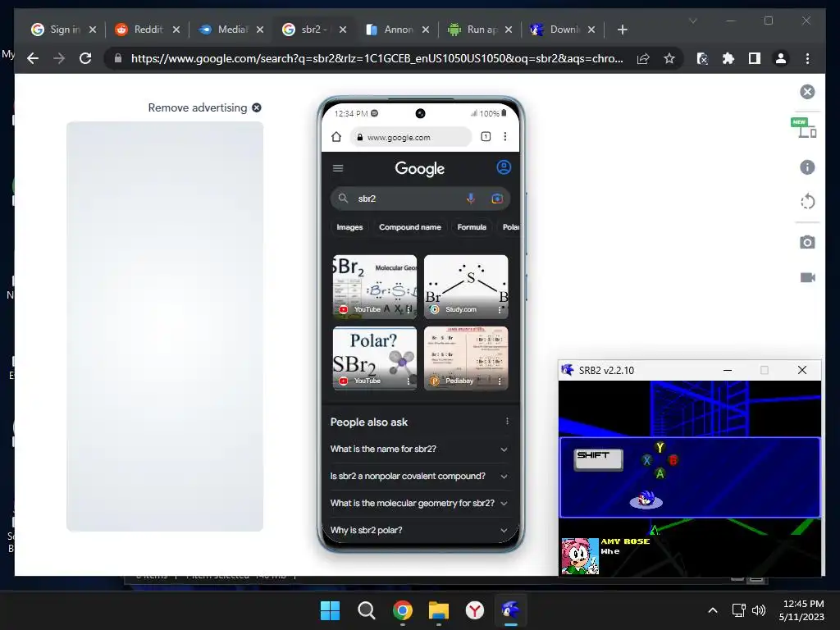Open the tab switcher in phone browser

[x=486, y=137]
